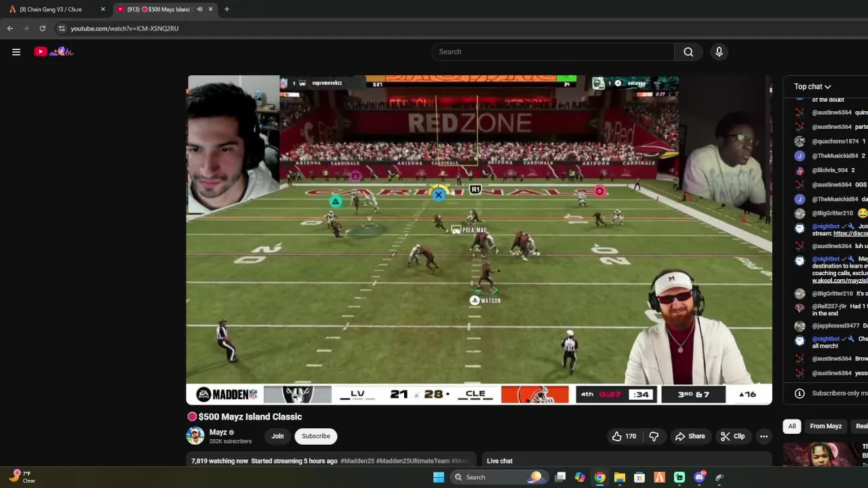Click @Rell237-j9r chat message
The height and width of the screenshot is (488, 868).
(x=831, y=310)
